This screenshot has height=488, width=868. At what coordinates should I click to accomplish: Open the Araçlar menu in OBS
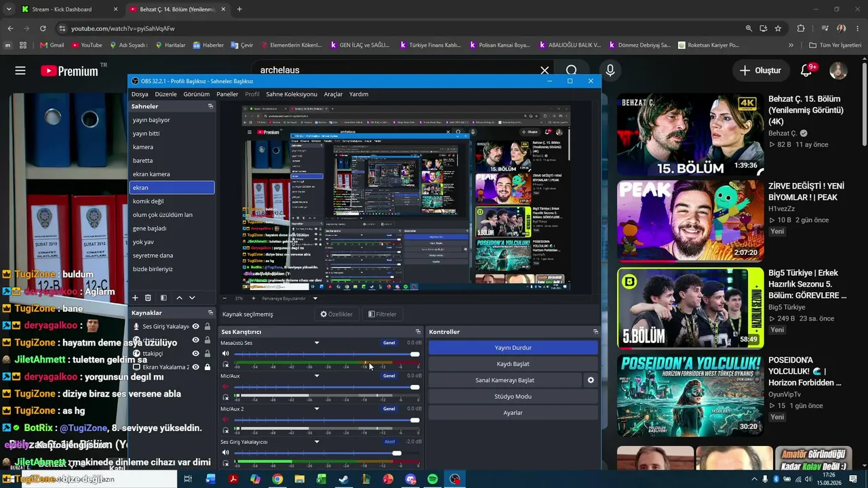coord(334,94)
